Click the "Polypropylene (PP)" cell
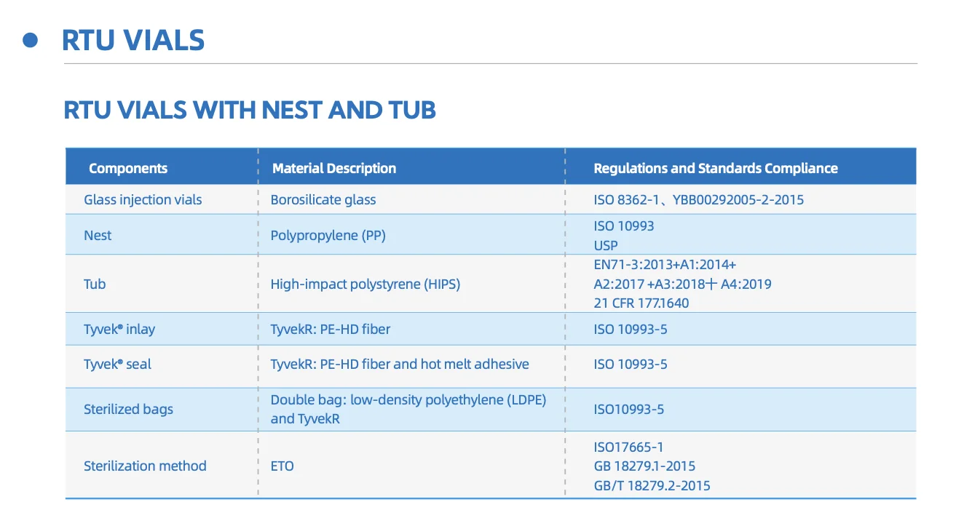This screenshot has height=518, width=980. click(328, 235)
